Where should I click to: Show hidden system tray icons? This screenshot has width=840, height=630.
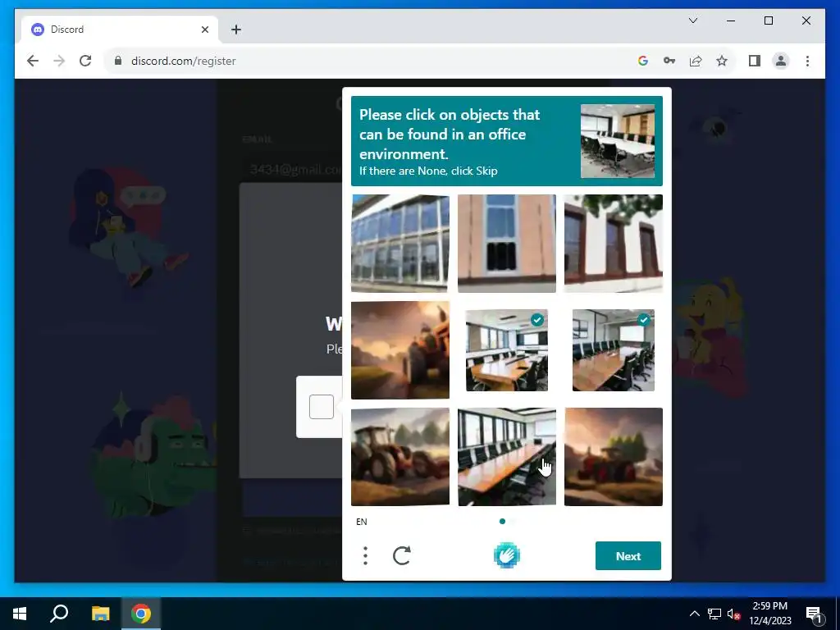pos(694,614)
